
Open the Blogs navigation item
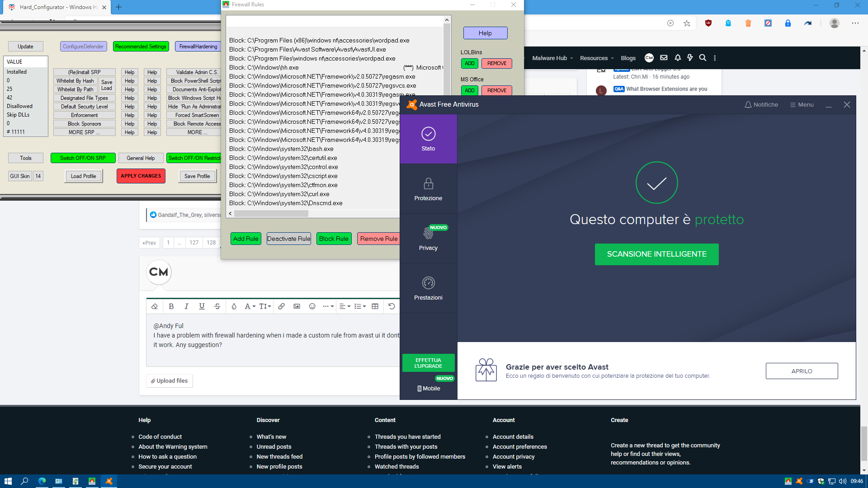point(628,58)
